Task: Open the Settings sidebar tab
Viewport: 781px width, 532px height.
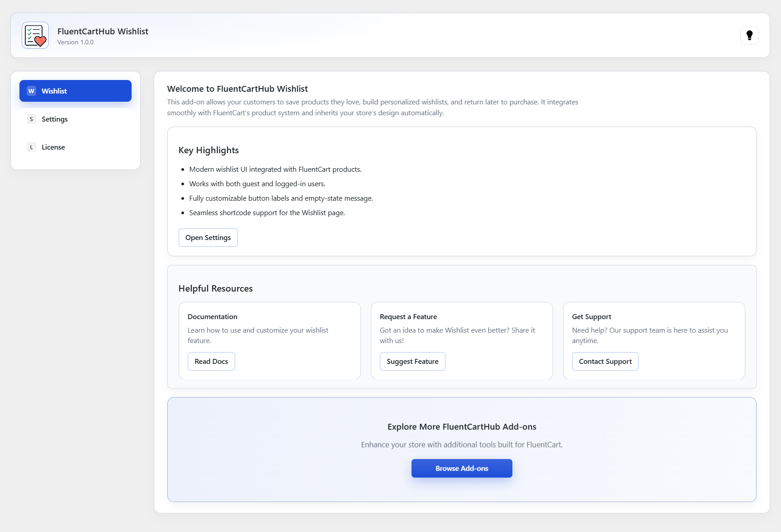Action: (x=76, y=119)
